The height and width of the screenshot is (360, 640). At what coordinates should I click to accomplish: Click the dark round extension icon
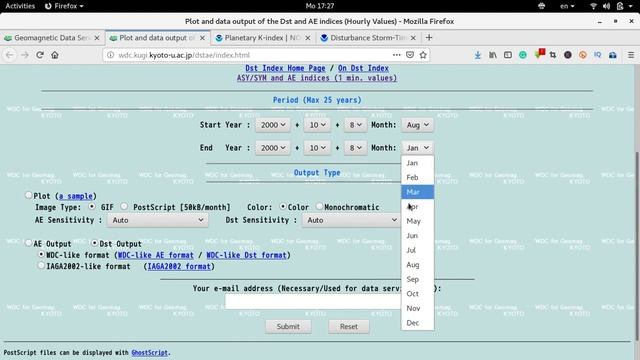coord(568,55)
